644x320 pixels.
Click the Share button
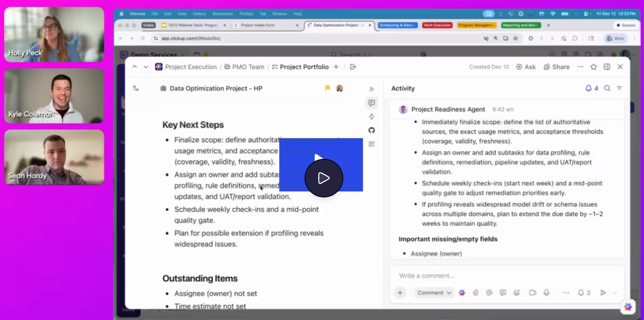(x=556, y=67)
